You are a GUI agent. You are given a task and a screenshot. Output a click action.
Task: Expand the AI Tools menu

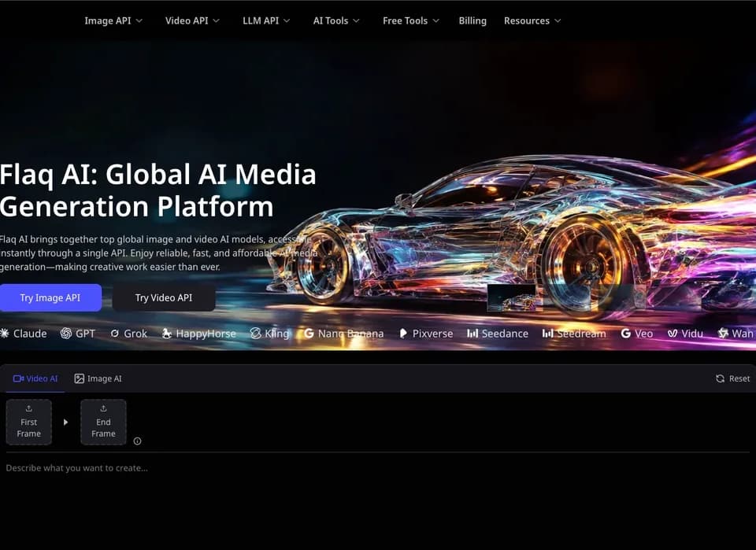pyautogui.click(x=336, y=20)
